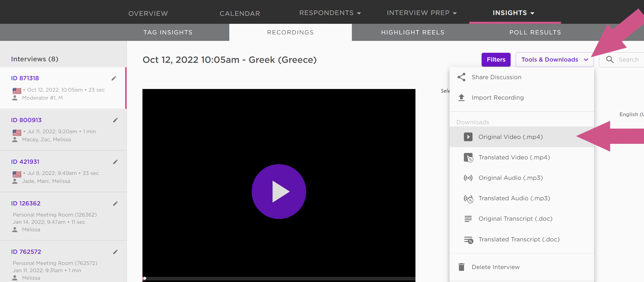The image size is (644, 282).
Task: Click person icon next to Jade, Marc, Melissa
Action: coord(15,181)
